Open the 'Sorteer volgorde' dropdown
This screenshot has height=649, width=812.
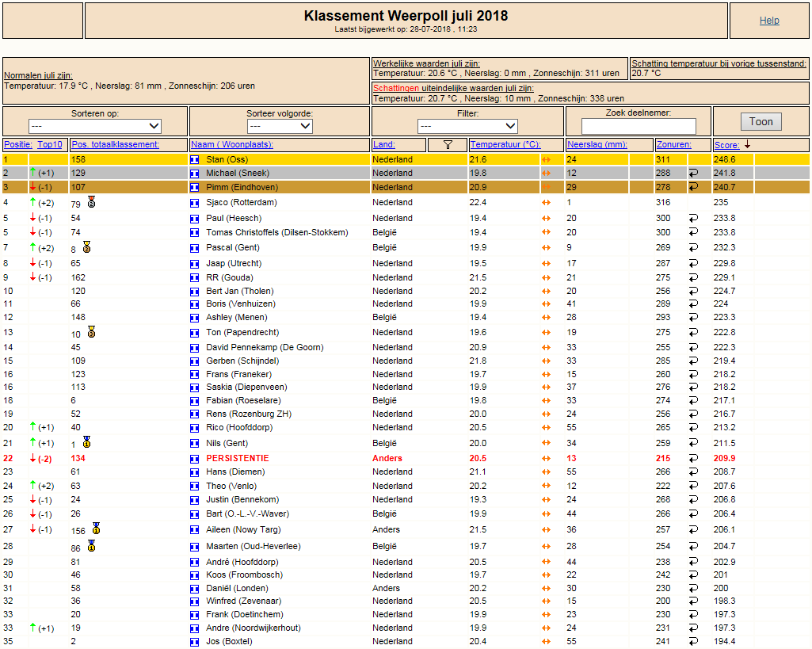click(280, 126)
